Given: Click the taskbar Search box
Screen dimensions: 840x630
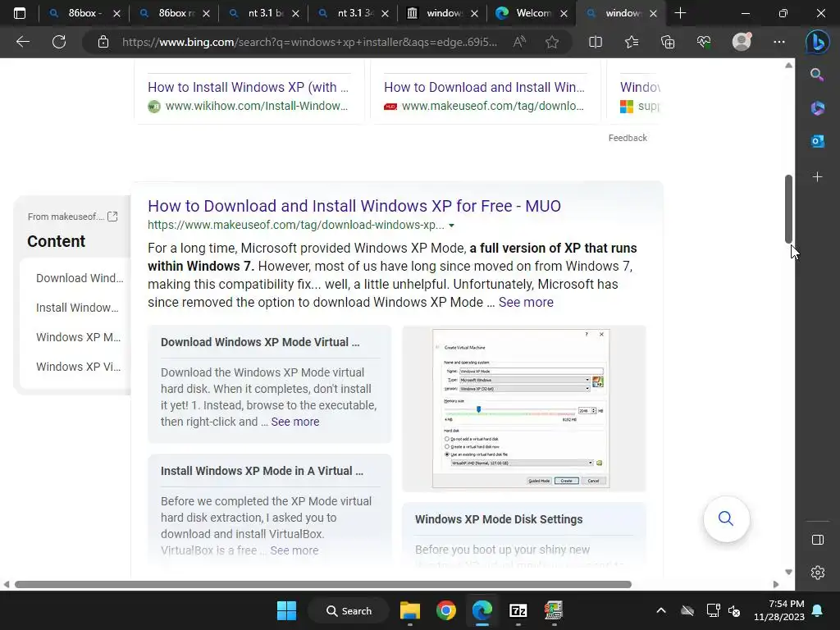Looking at the screenshot, I should [x=349, y=610].
